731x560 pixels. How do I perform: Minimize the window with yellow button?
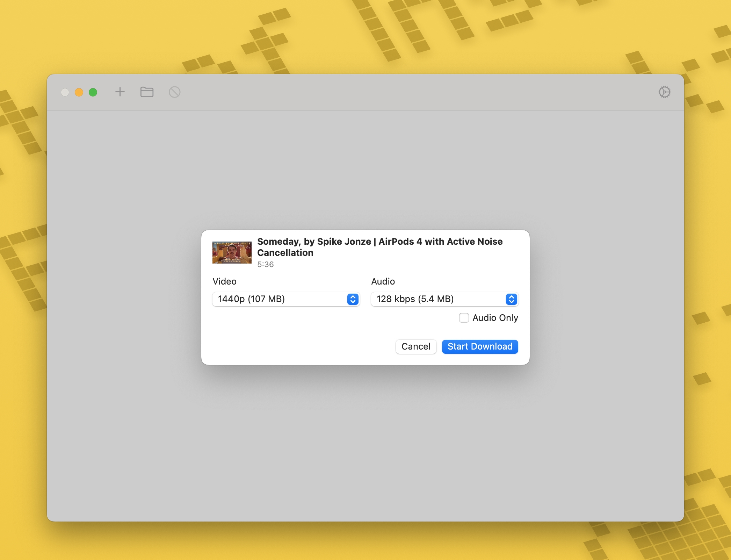pos(79,92)
